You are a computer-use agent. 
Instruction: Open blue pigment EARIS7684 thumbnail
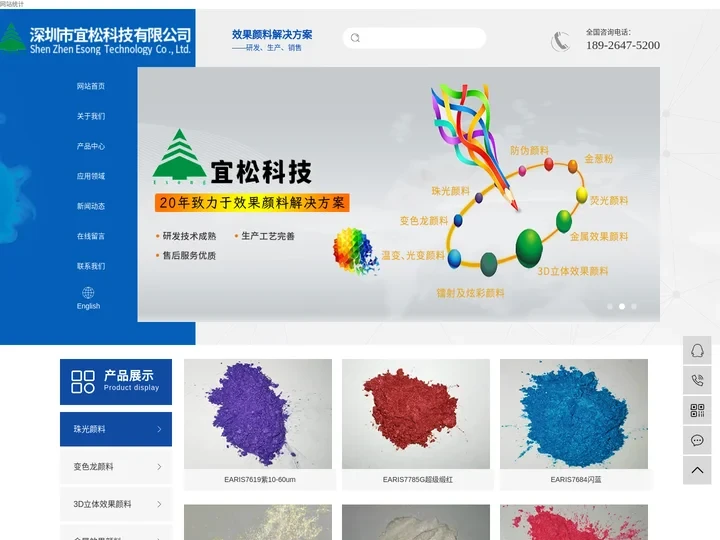574,414
